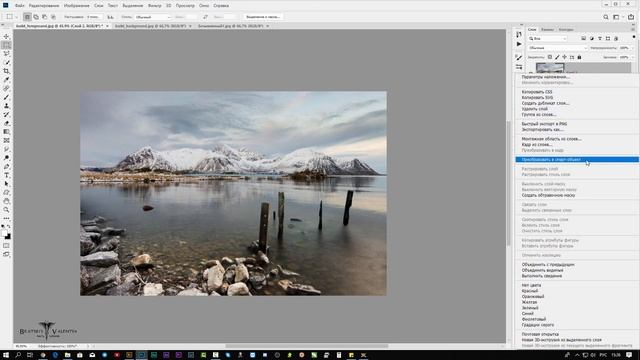
Task: Choose Красный color label in context menu
Action: pos(530,291)
